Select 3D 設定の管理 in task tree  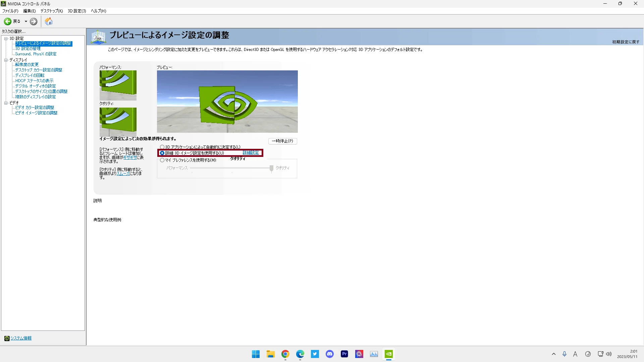(x=28, y=49)
